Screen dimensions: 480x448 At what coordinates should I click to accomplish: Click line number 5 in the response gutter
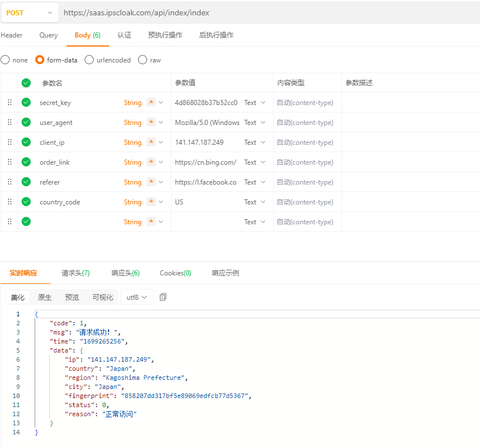(x=18, y=350)
